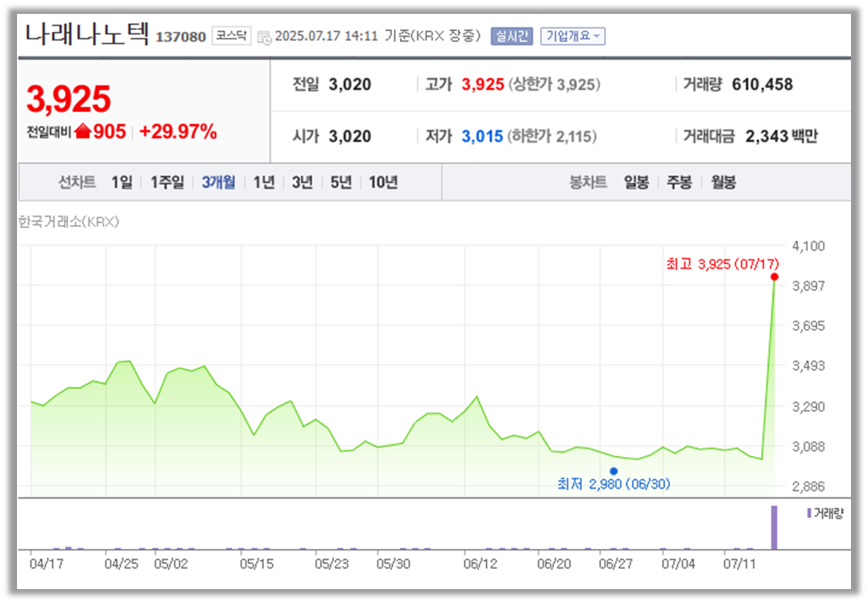Click the 전일 value 3,020
This screenshot has width=868, height=603.
[350, 84]
